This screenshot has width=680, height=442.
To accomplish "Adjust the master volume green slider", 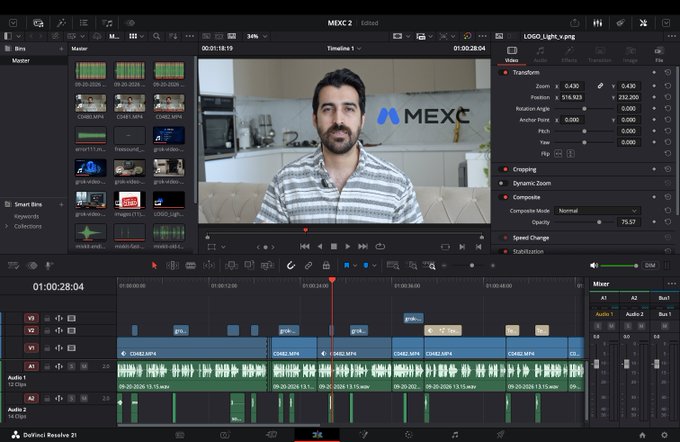I will tap(619, 265).
